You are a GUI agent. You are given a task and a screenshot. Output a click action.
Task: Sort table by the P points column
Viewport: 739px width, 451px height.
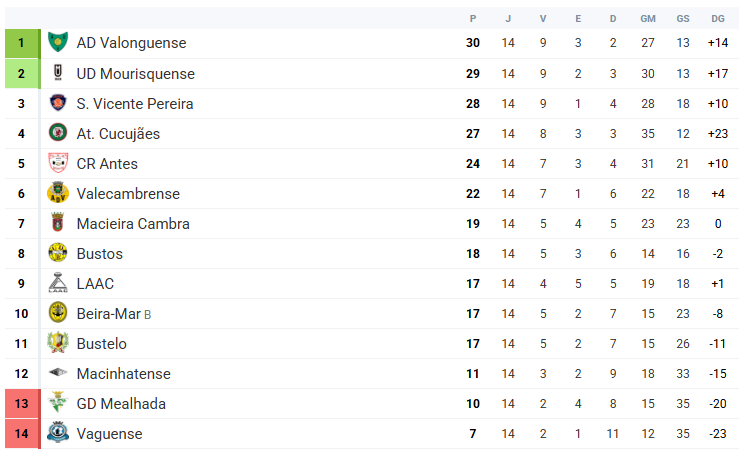[x=473, y=18]
